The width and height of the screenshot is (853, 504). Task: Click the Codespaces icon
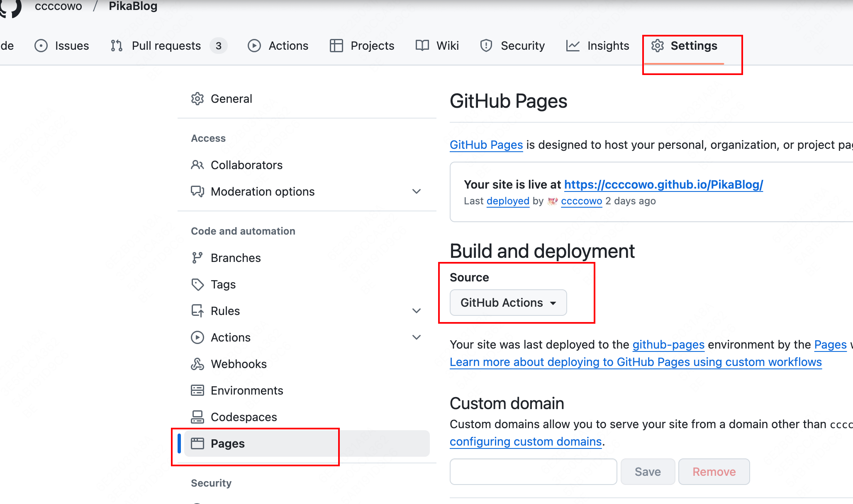click(197, 417)
